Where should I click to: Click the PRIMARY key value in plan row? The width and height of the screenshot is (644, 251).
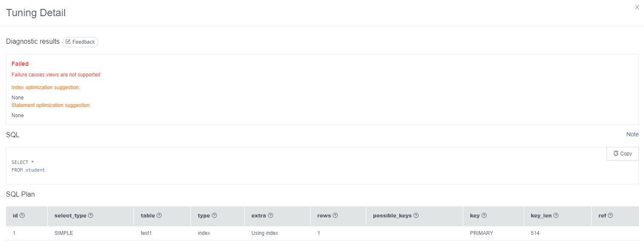[482, 233]
